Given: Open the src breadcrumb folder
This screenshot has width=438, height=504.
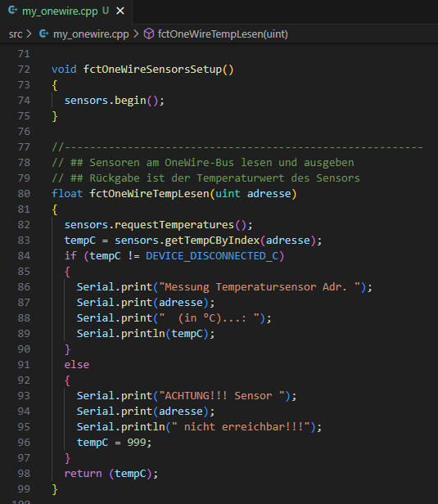Looking at the screenshot, I should [16, 34].
